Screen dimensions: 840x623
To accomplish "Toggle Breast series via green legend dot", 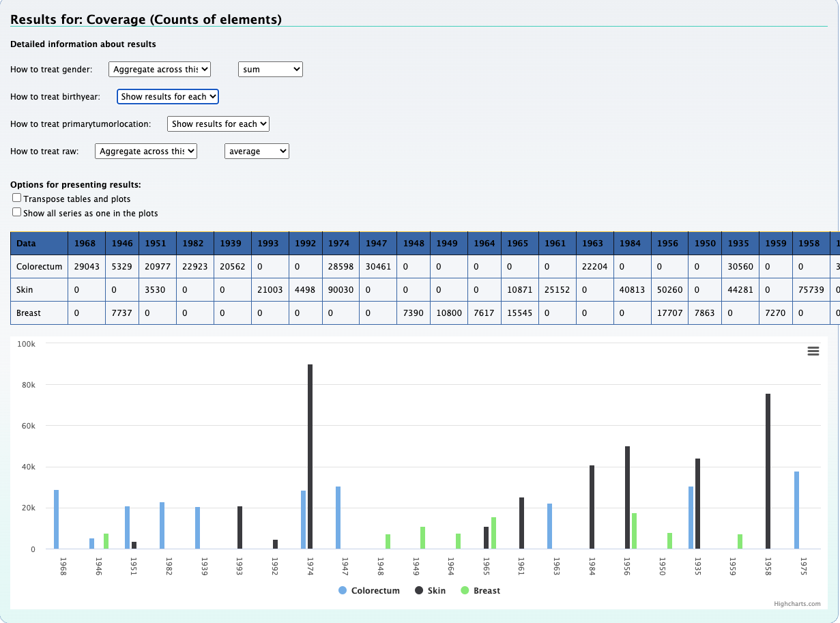I will pos(465,590).
